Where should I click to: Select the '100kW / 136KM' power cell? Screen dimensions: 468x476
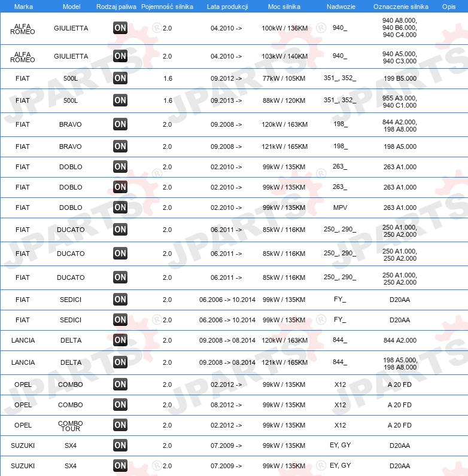(284, 28)
